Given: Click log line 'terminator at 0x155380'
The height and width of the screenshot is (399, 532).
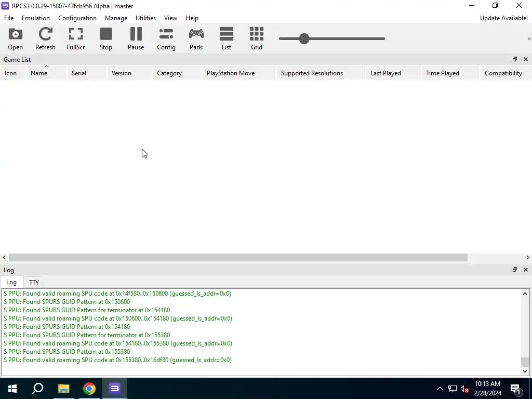Looking at the screenshot, I should pos(87,335).
